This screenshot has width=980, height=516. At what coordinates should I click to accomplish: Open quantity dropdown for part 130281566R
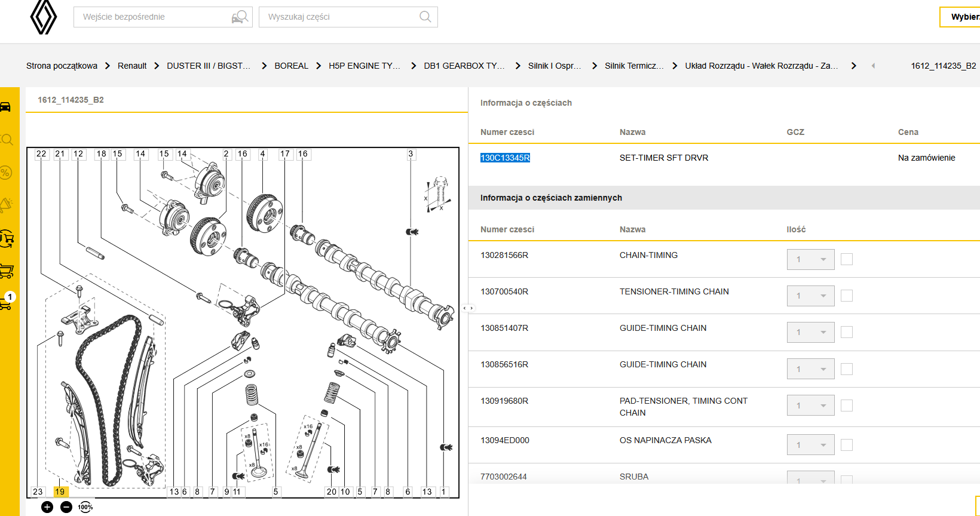point(810,259)
